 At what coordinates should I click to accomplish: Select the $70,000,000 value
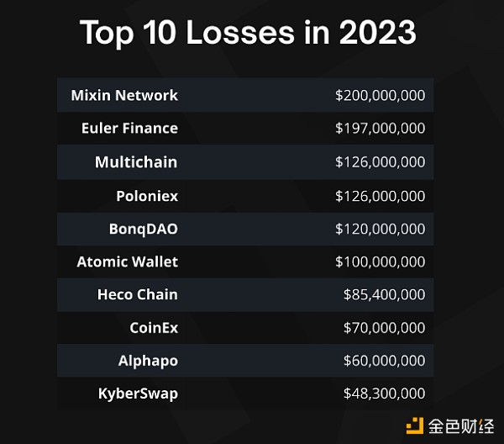(384, 327)
